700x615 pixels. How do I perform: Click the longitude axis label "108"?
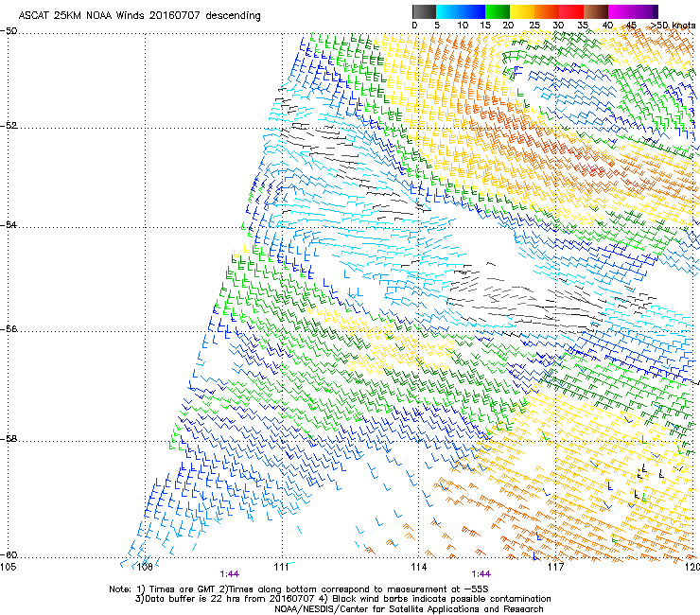coord(144,567)
